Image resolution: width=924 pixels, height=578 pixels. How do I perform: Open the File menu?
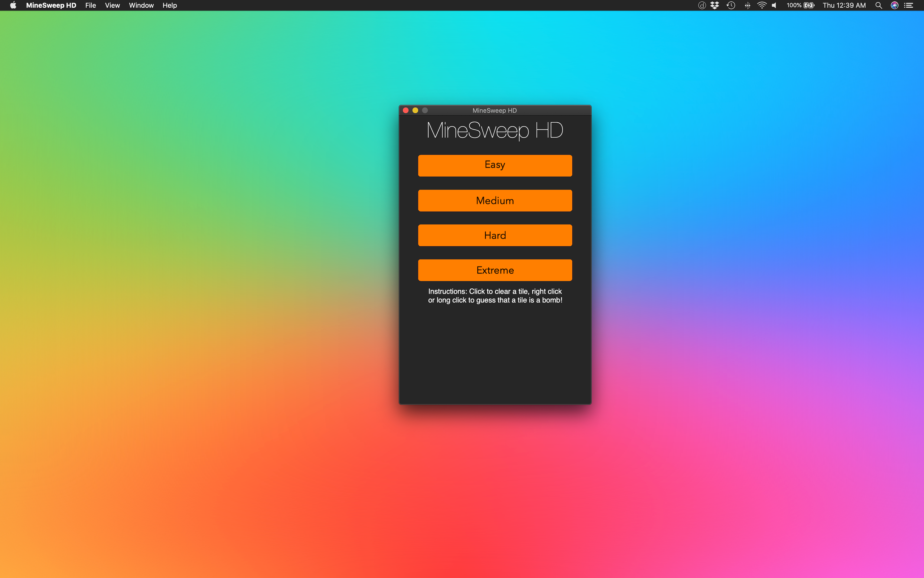tap(90, 5)
